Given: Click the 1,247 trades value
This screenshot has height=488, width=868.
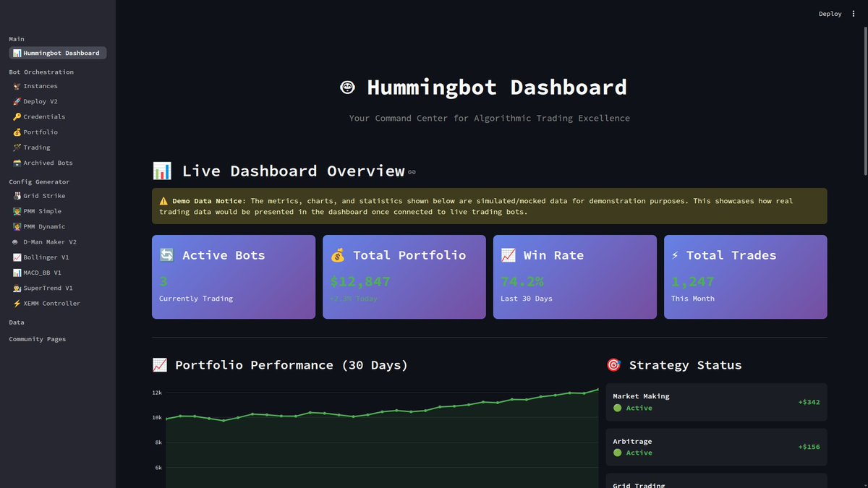Looking at the screenshot, I should (693, 282).
